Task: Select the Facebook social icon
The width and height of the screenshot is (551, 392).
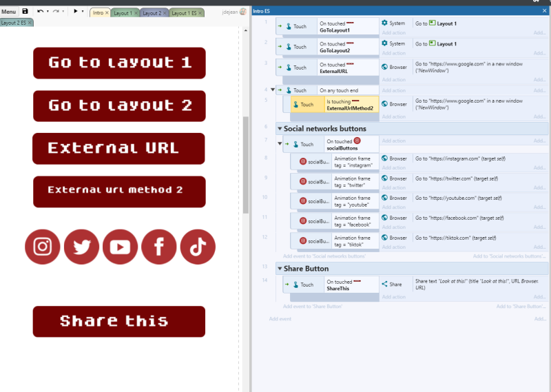Action: (159, 247)
